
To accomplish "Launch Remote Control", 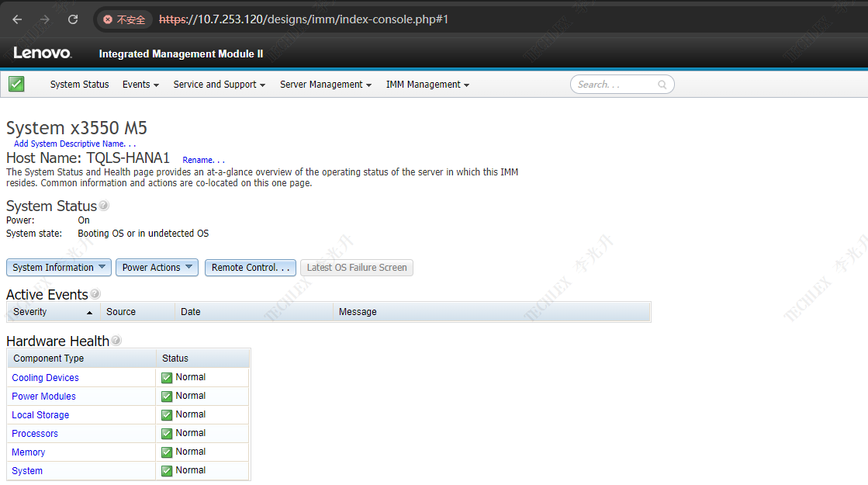I will 251,268.
